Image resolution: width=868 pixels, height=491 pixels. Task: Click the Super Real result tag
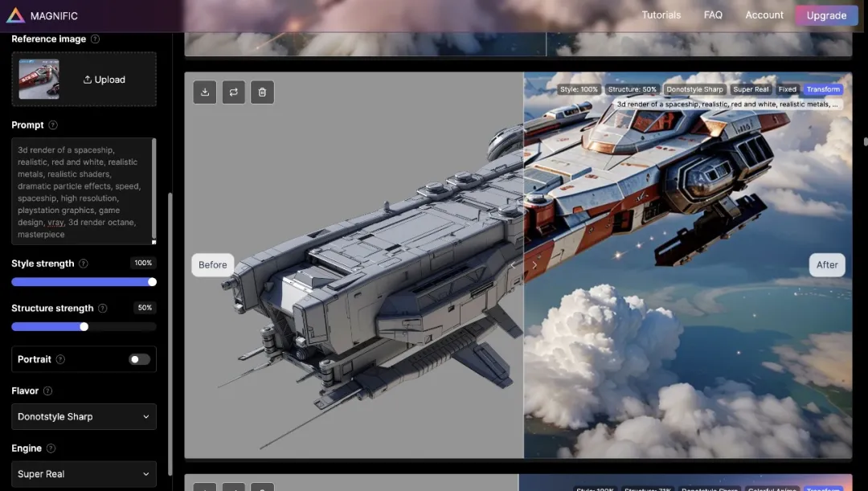751,89
